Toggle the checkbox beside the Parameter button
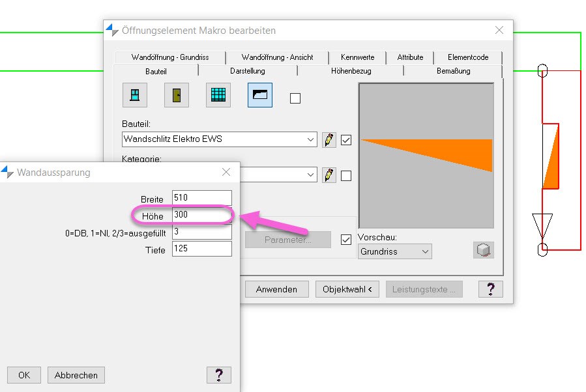 tap(346, 240)
